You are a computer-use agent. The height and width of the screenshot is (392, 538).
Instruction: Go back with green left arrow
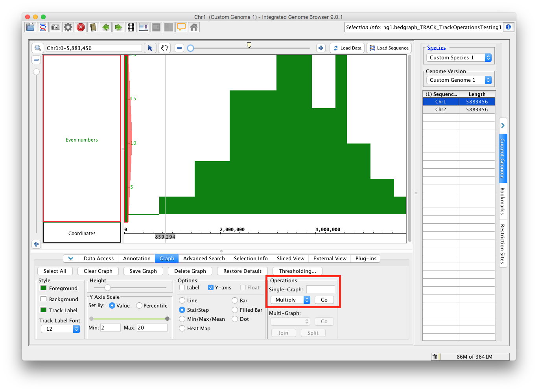pyautogui.click(x=106, y=27)
